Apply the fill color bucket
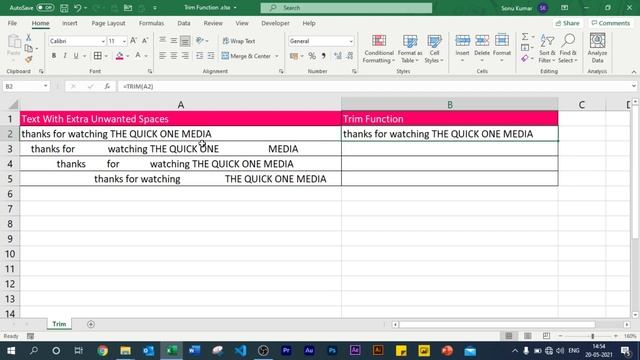The width and height of the screenshot is (640, 360). (120, 56)
